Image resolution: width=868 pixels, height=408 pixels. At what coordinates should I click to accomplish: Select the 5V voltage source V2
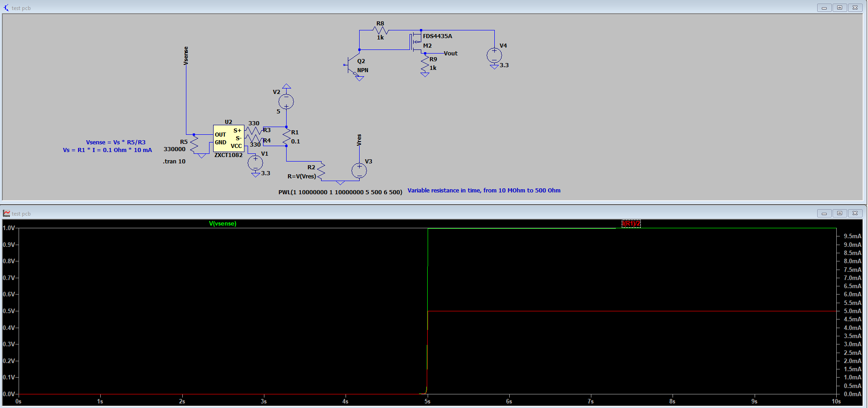286,101
